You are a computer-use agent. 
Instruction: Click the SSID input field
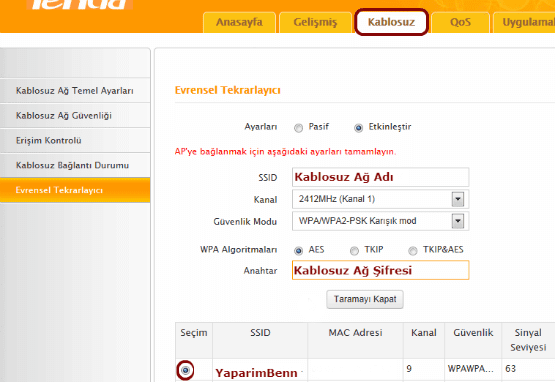(x=381, y=177)
